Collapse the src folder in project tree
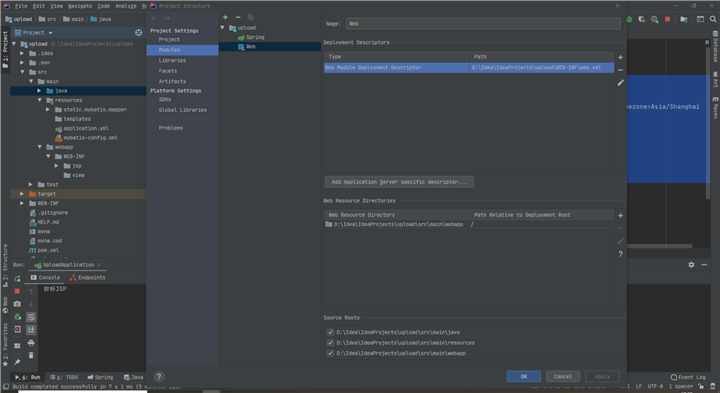The image size is (720, 393). point(22,72)
